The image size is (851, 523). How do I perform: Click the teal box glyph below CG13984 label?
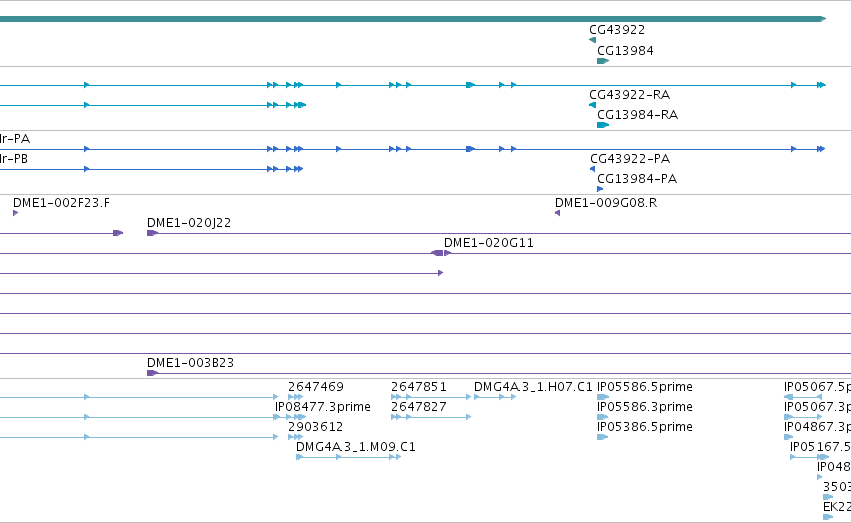(603, 61)
